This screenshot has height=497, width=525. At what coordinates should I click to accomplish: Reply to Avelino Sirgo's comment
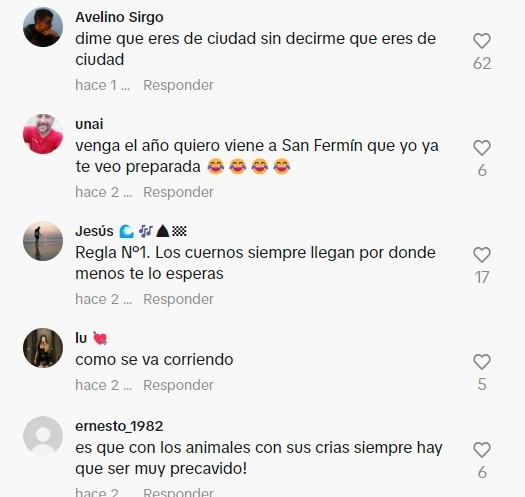(x=178, y=85)
